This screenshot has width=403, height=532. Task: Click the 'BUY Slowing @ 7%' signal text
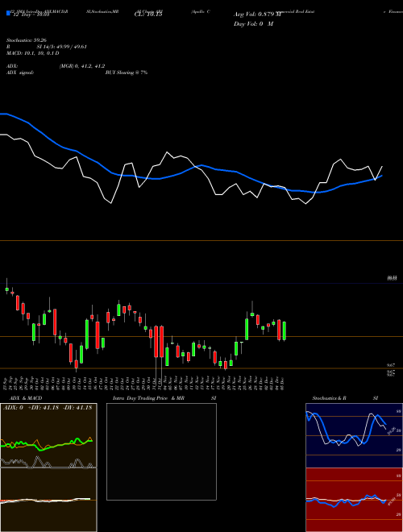(x=127, y=73)
